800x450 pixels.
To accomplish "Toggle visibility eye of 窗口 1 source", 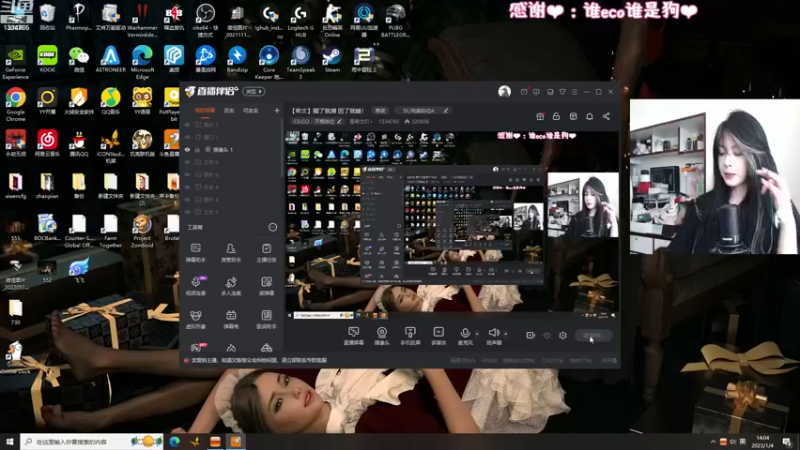I will 187,137.
